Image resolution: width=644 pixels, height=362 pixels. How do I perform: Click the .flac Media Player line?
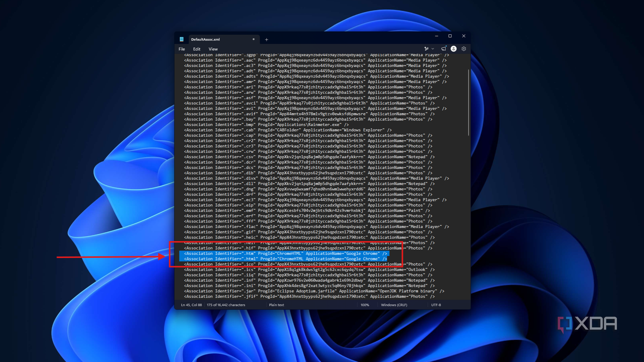point(316,227)
